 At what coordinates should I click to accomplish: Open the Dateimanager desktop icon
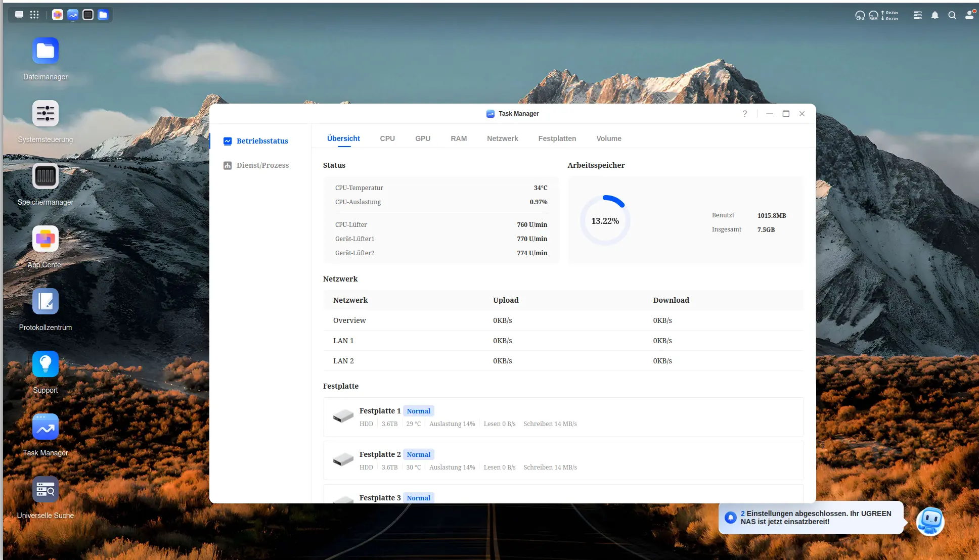[46, 51]
